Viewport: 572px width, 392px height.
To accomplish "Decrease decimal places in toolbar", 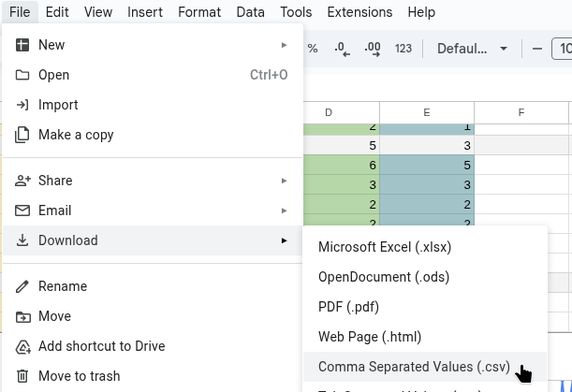I will click(342, 49).
